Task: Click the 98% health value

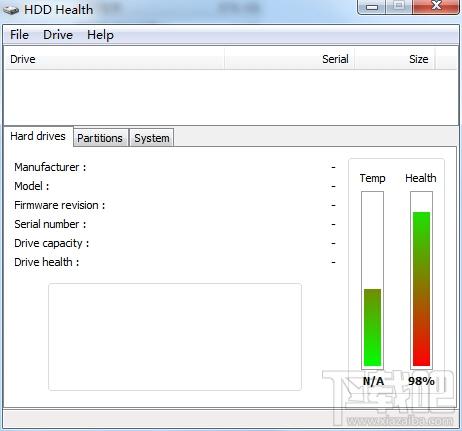Action: (421, 381)
